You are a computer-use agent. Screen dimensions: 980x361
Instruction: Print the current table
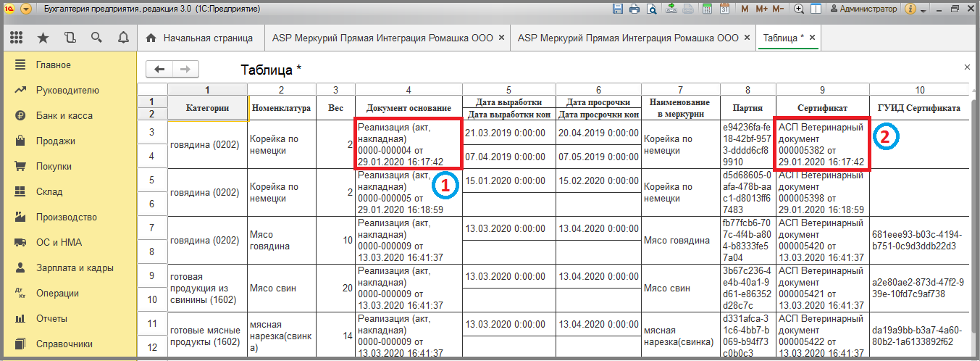635,9
